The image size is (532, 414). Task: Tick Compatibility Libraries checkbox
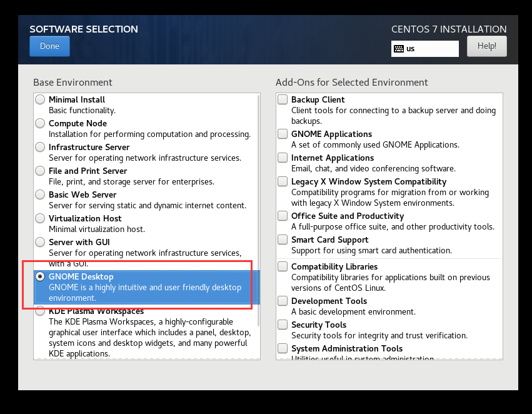pos(283,266)
